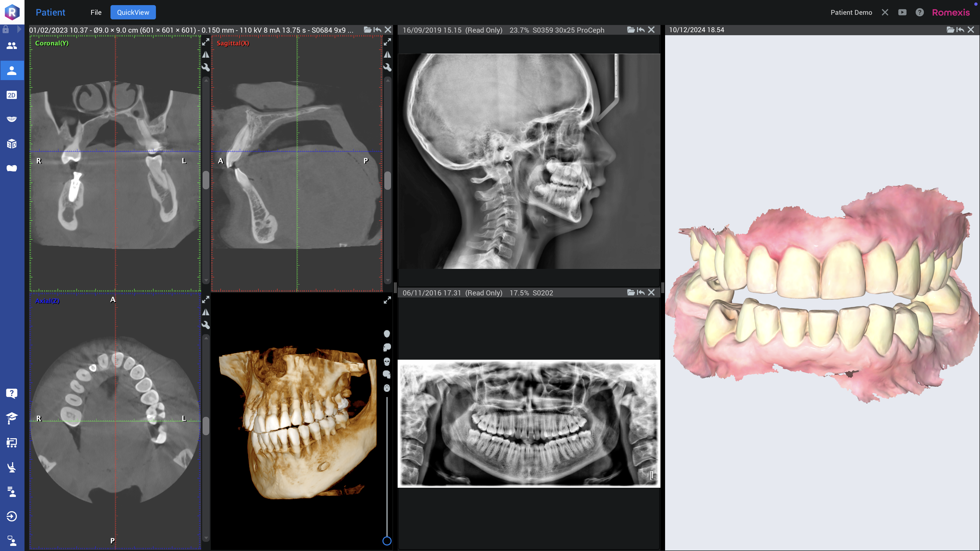The height and width of the screenshot is (551, 980).
Task: Click the mirror flip icon beside the Sagittal view
Action: coord(387,55)
